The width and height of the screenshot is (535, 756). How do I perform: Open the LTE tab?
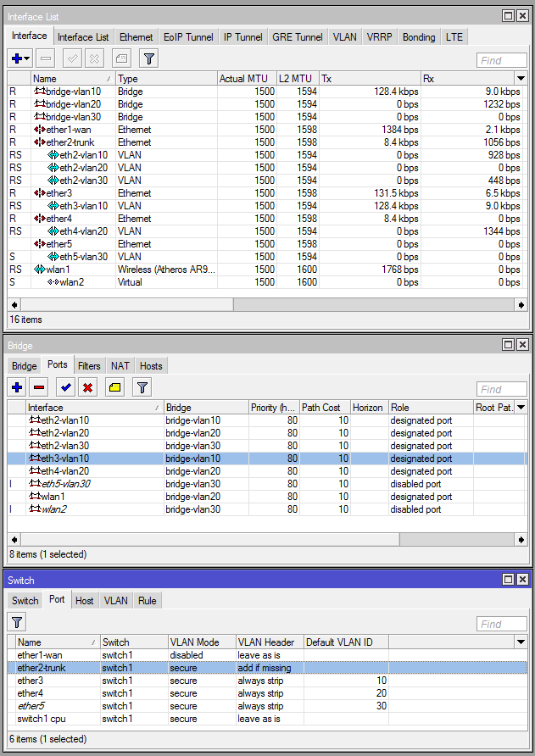[x=454, y=37]
